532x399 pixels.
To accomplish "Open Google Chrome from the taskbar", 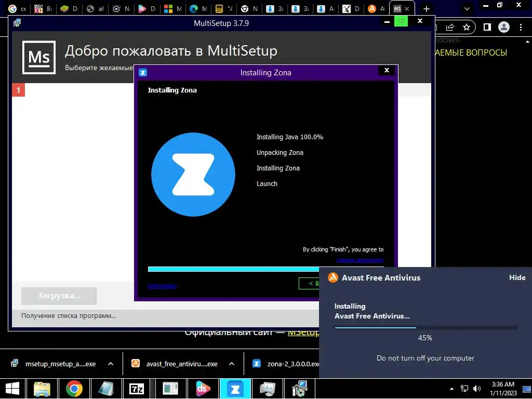I will point(74,389).
